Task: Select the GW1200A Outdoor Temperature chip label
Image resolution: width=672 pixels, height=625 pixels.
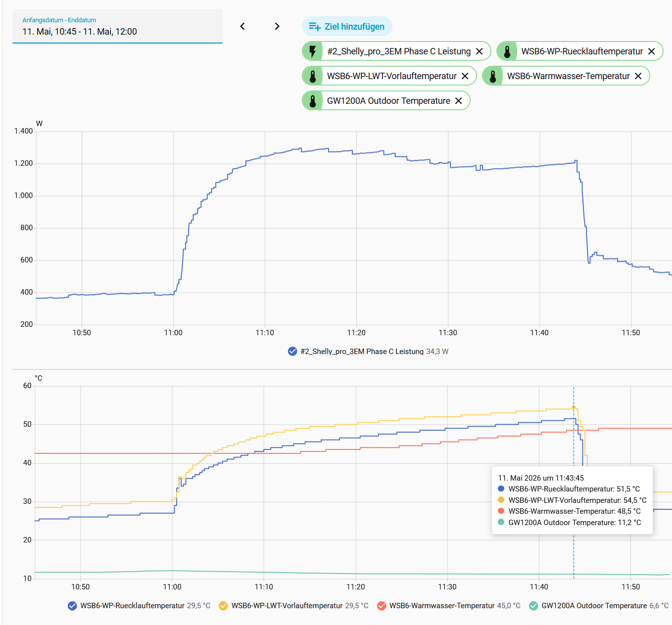Action: 388,101
